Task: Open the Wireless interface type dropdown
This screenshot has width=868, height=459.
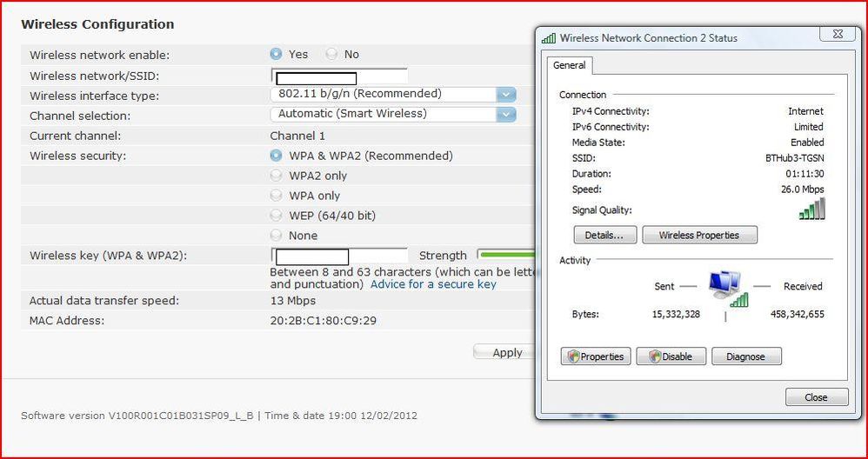Action: click(x=394, y=94)
